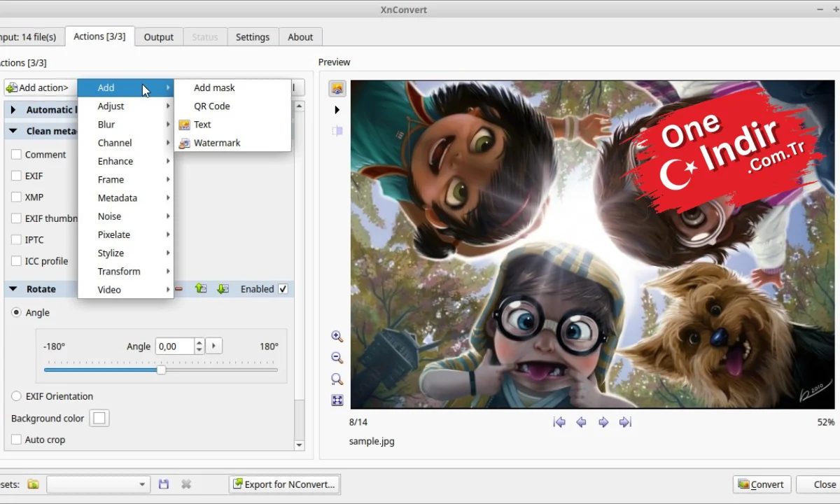Increase the Angle spinner value
The width and height of the screenshot is (840, 504).
pyautogui.click(x=199, y=342)
